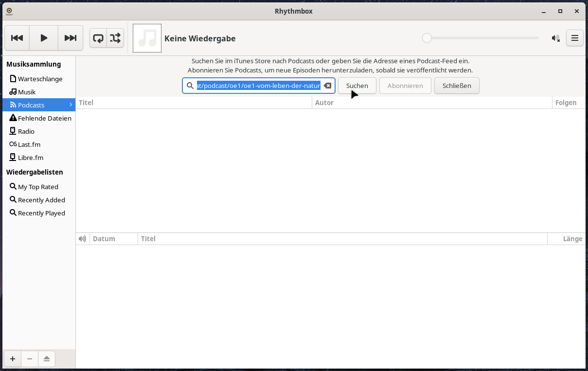The height and width of the screenshot is (371, 588).
Task: Select Last.fm in sidebar
Action: pos(29,144)
